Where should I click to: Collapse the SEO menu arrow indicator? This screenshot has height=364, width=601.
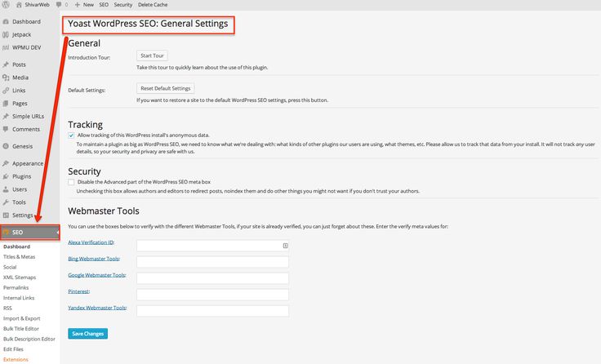pyautogui.click(x=58, y=233)
